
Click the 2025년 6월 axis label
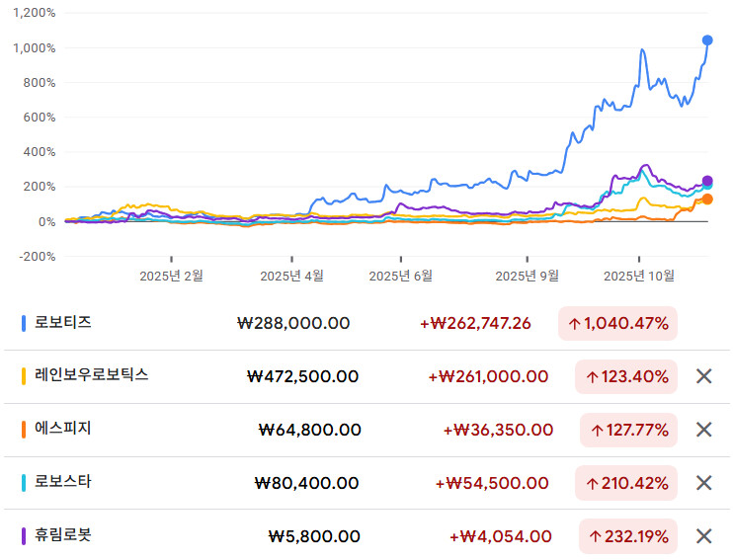tap(400, 276)
